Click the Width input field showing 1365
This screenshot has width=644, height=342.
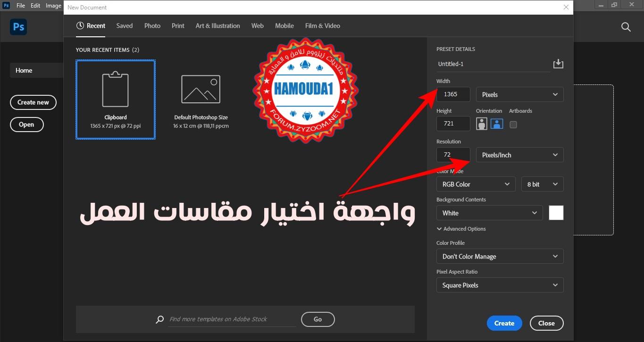tap(453, 94)
